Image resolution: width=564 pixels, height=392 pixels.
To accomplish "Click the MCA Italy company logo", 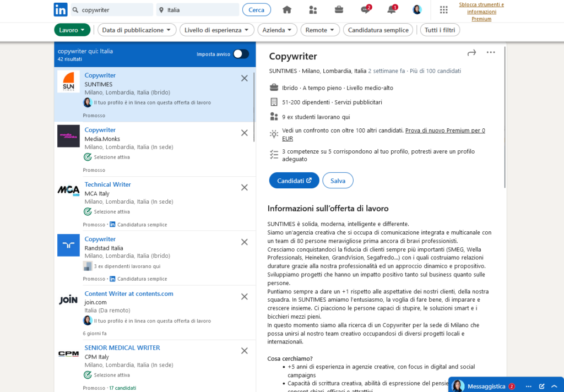I will [68, 190].
